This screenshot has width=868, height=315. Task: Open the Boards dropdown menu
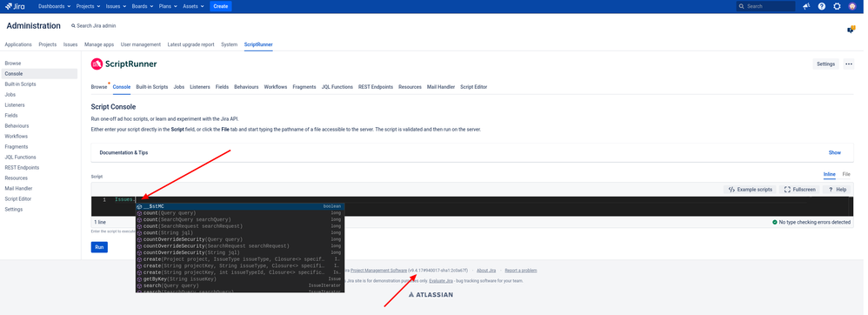143,6
